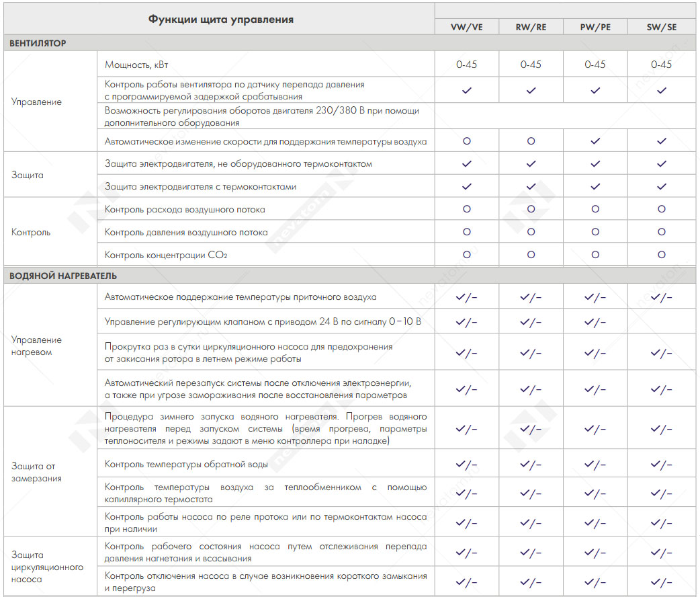The image size is (700, 597).
Task: Click the RW/RE circle for CO₂ concentration control
Action: [x=531, y=254]
